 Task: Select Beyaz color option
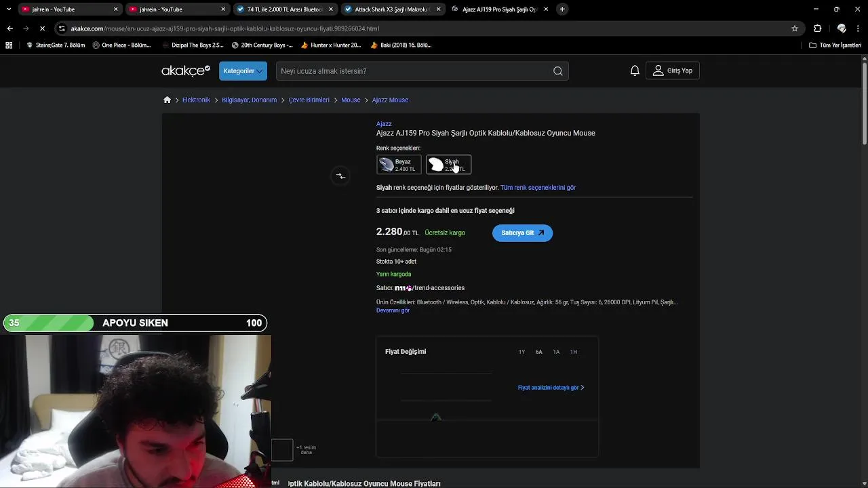(399, 165)
